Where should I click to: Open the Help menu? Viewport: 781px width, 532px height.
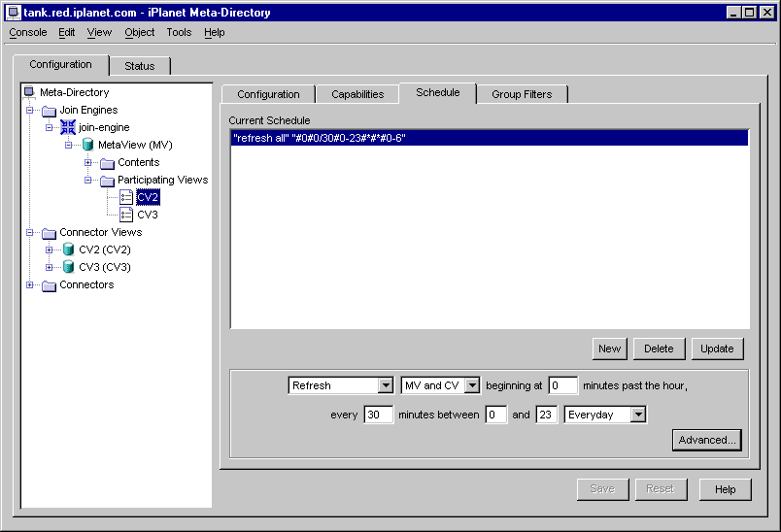tap(214, 32)
